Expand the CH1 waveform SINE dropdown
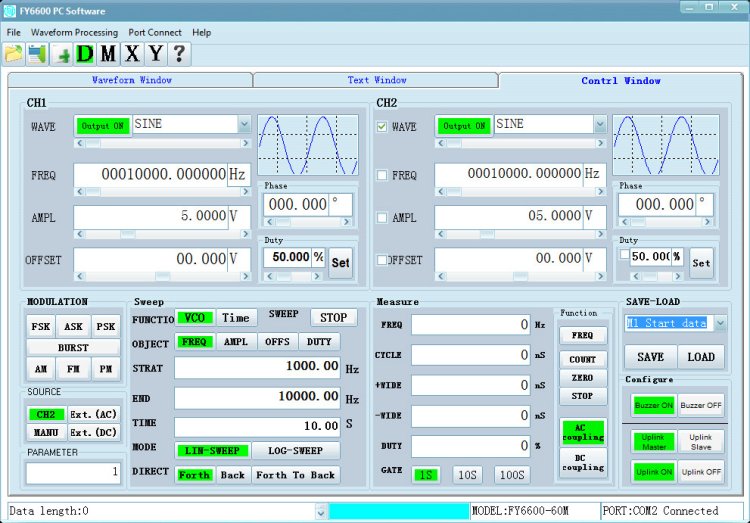Screen dimensions: 750x523 tap(244, 125)
